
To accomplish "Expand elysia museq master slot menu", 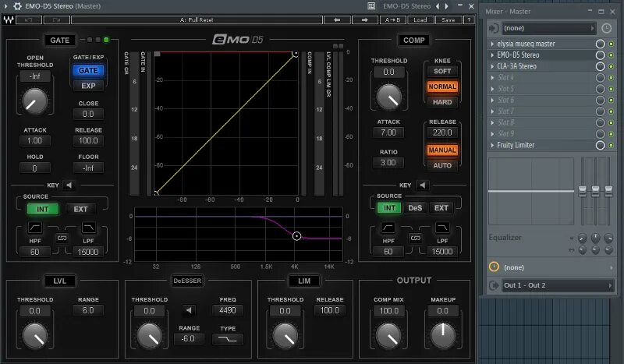I will point(492,44).
